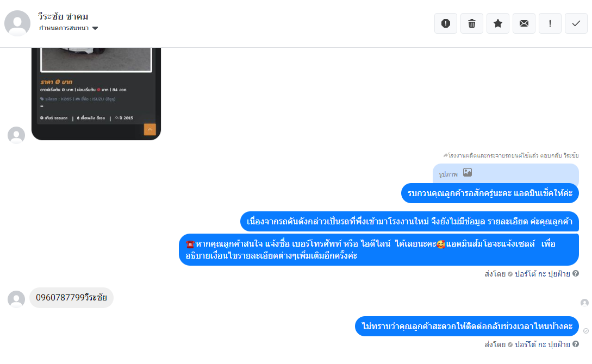Click the รูปภาพ image icon in reply
The height and width of the screenshot is (364, 592).
tap(468, 172)
